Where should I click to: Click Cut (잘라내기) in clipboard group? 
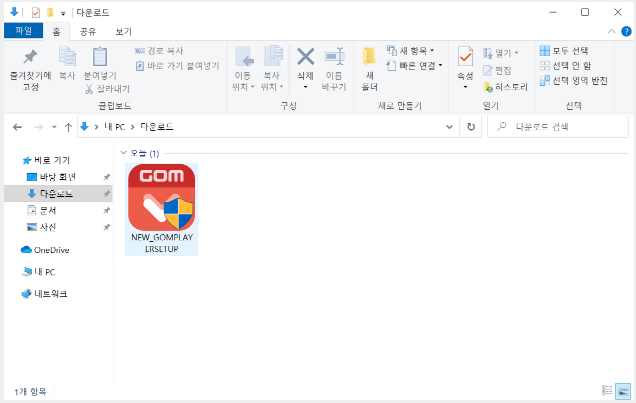pyautogui.click(x=107, y=89)
